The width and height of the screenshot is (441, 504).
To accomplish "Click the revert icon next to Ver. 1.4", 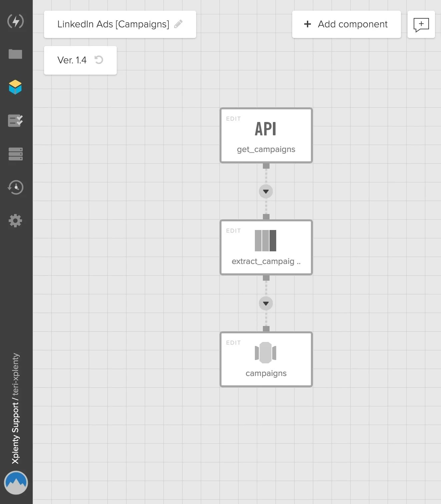I will coord(98,60).
